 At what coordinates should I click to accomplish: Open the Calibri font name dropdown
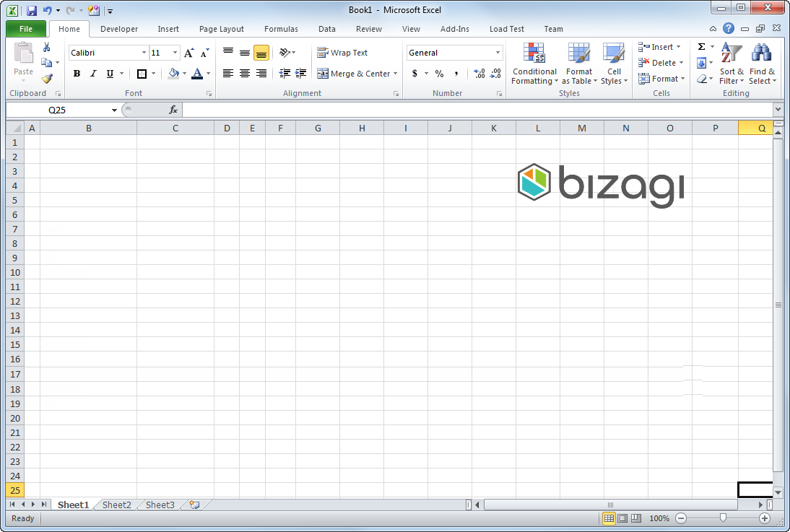pos(144,53)
